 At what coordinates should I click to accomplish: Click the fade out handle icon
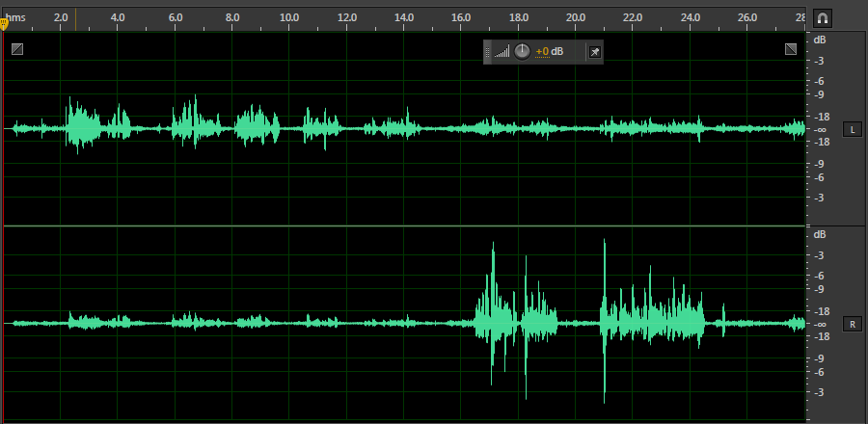(791, 49)
